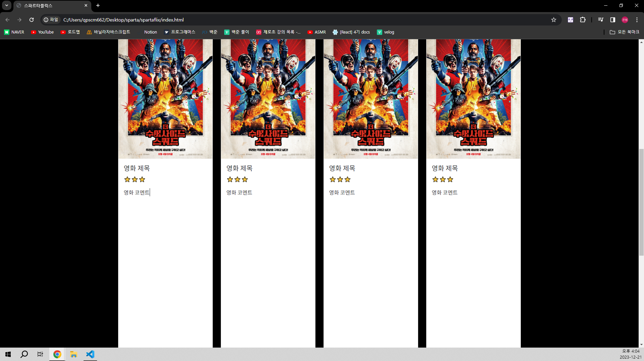The width and height of the screenshot is (644, 361).
Task: Click 영화 제목 title in third card
Action: pos(342,168)
